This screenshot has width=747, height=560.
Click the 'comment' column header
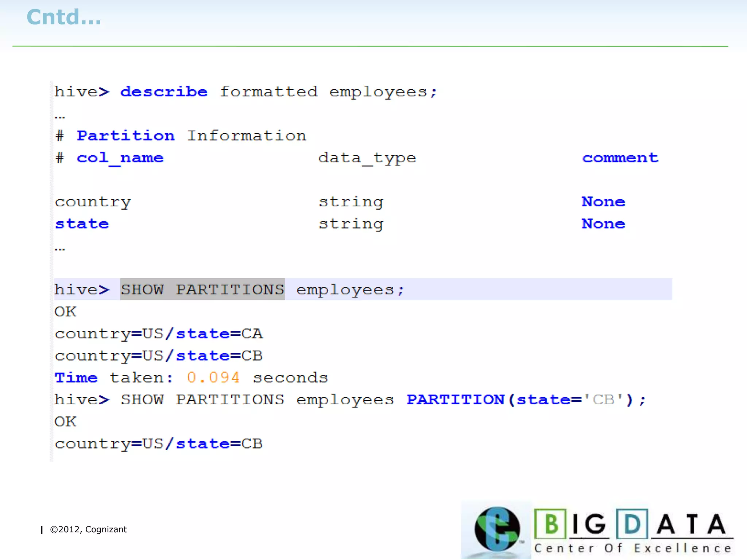[x=620, y=158]
